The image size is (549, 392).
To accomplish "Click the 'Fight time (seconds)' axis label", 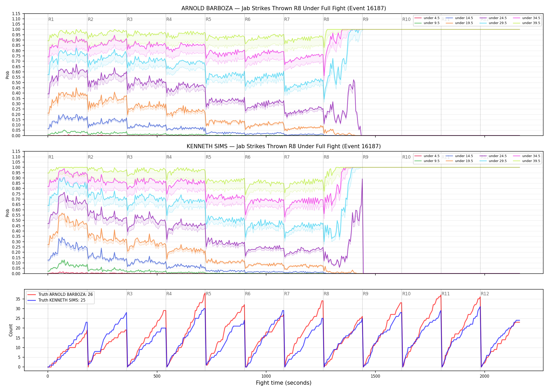I will (284, 383).
